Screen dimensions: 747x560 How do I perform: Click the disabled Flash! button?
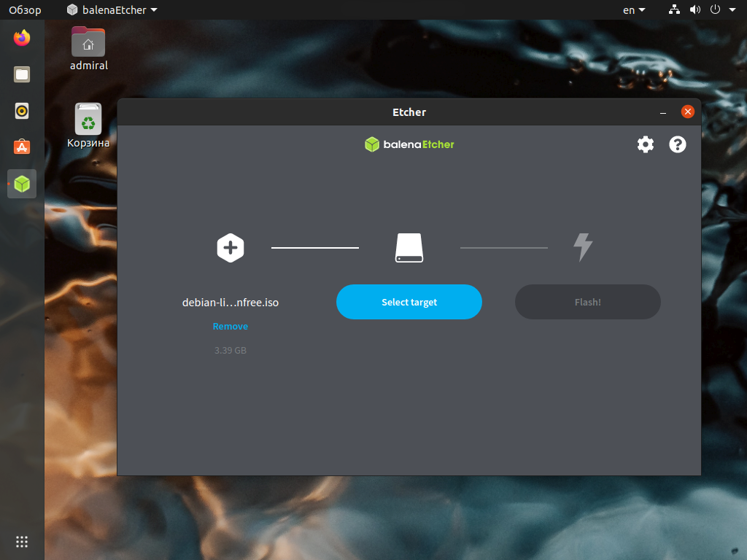pyautogui.click(x=587, y=302)
